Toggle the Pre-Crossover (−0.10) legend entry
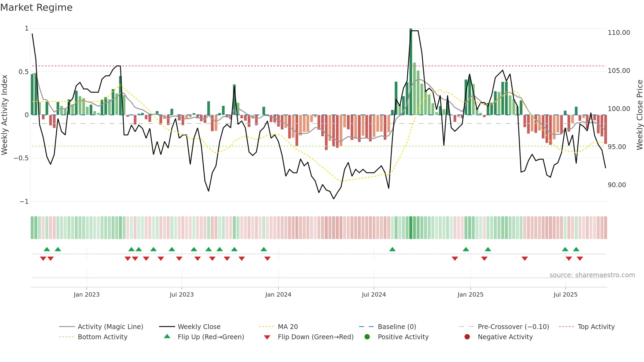 504,327
